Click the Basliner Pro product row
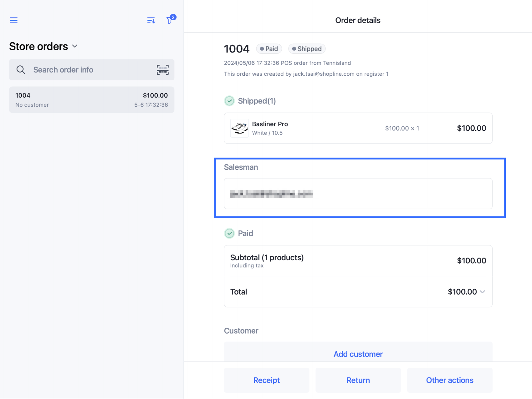This screenshot has height=399, width=532. (x=358, y=128)
